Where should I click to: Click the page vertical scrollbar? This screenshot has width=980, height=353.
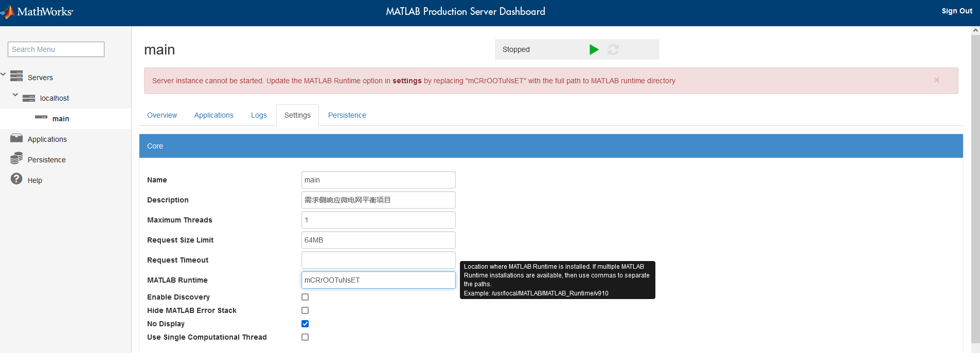point(975,189)
